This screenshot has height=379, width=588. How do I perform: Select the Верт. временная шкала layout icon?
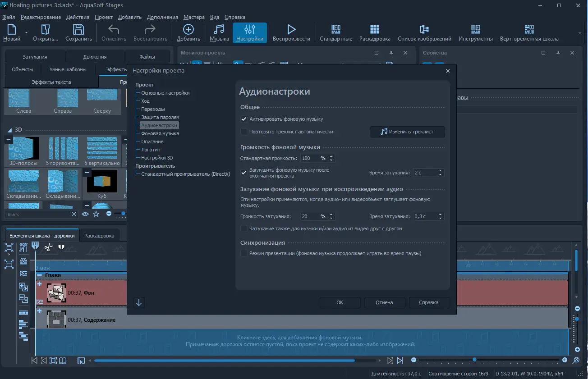(x=529, y=30)
